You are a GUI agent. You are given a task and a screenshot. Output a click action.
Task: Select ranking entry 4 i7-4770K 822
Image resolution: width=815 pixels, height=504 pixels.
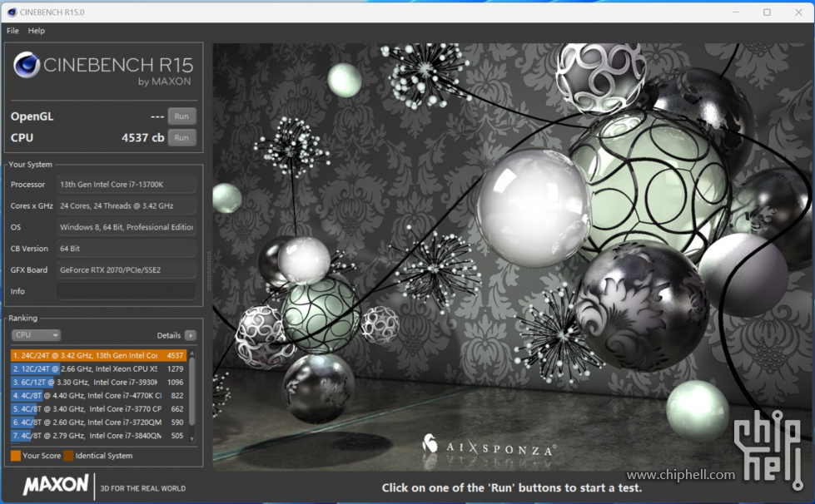pos(98,396)
